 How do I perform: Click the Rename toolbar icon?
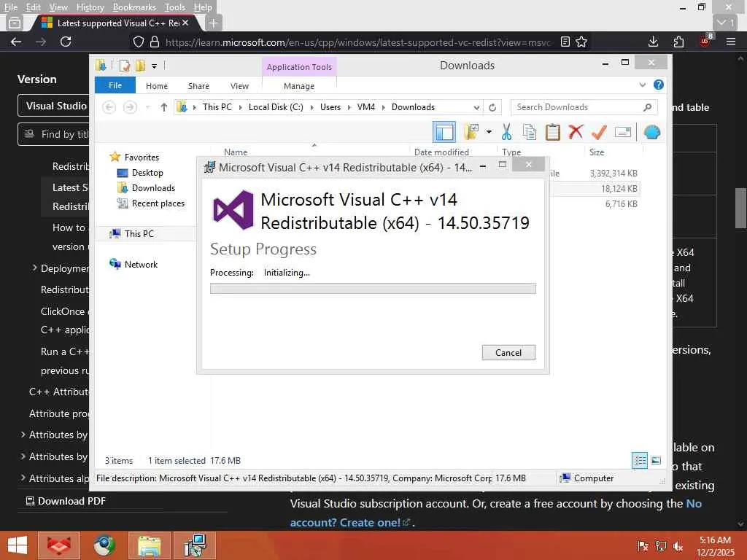[623, 132]
